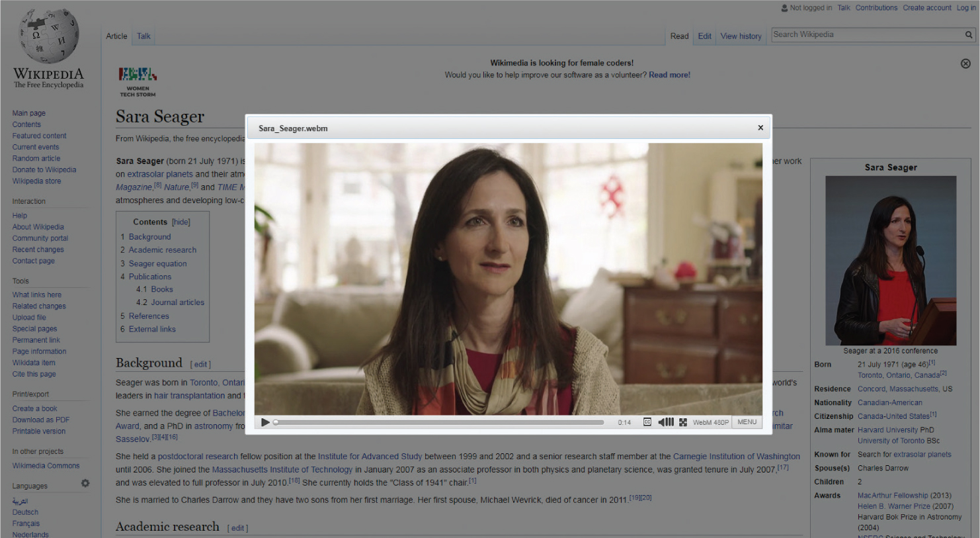This screenshot has width=980, height=538.
Task: Open Printable version
Action: [x=38, y=431]
